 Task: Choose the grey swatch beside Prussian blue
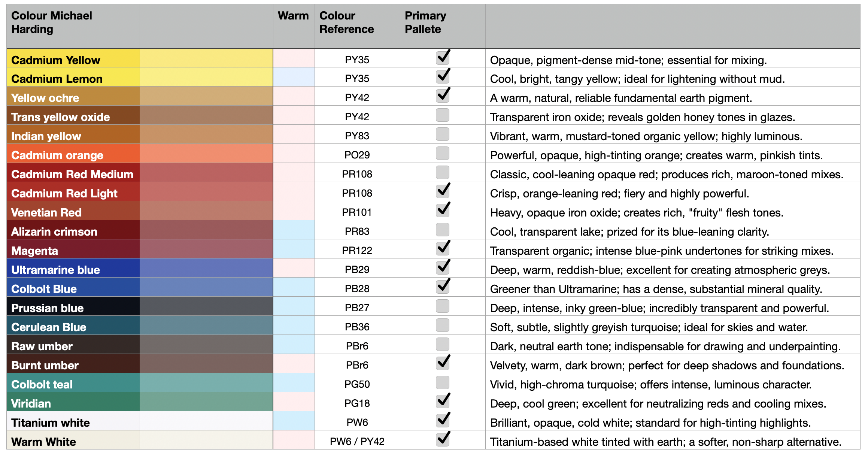[x=206, y=306]
